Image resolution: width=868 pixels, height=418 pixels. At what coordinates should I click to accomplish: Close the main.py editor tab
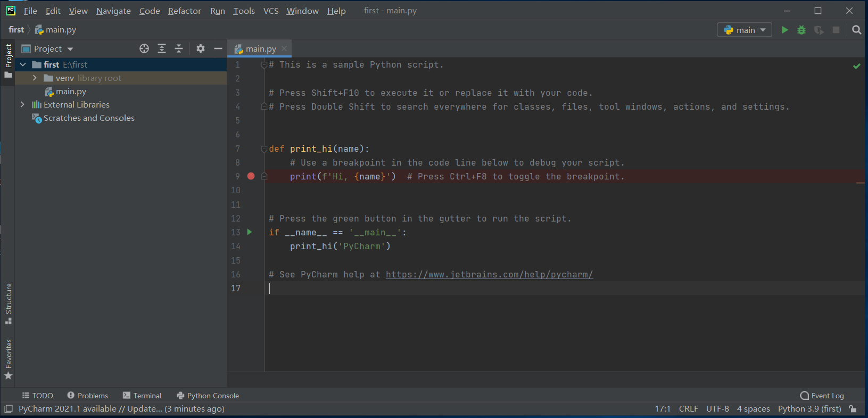click(x=284, y=48)
